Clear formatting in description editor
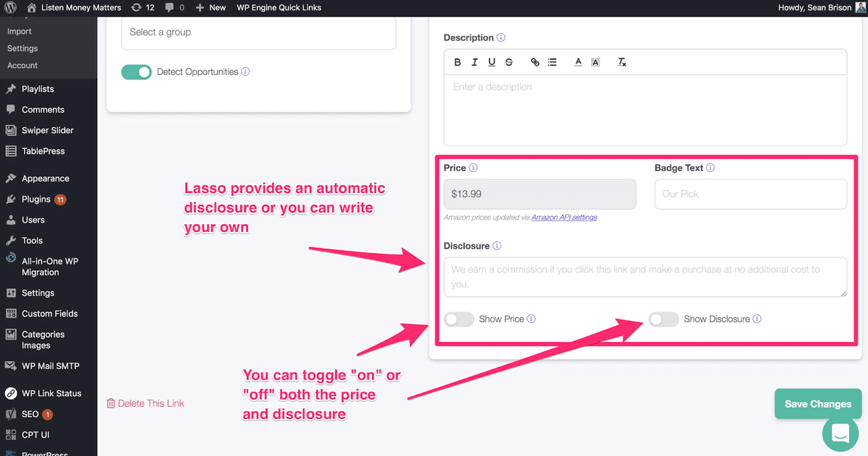The height and width of the screenshot is (456, 868). pos(621,62)
